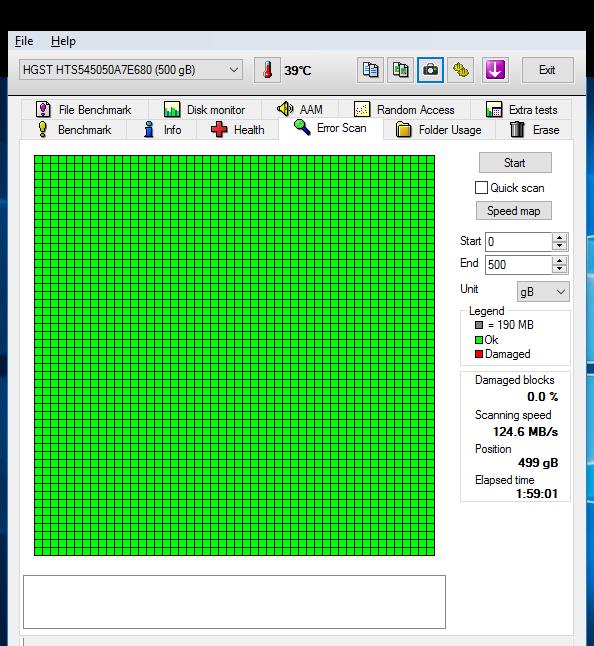
Task: Enable the Quick scan checkbox
Action: (x=481, y=188)
